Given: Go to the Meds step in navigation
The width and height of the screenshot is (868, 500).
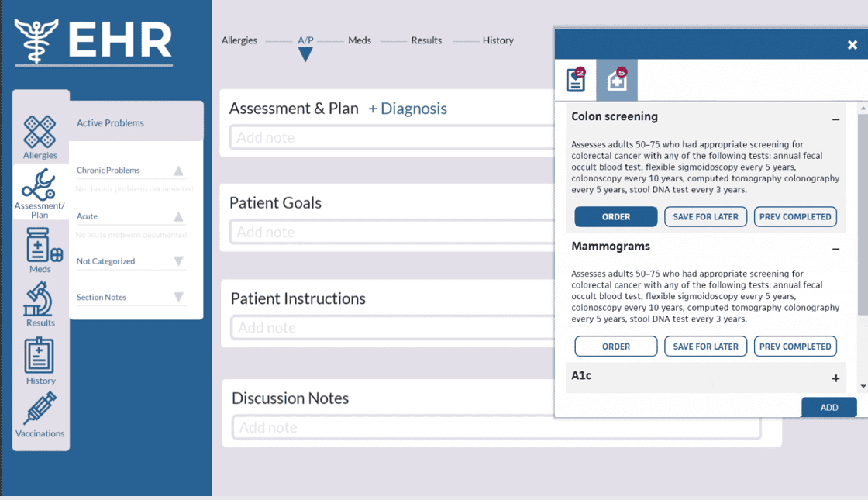Looking at the screenshot, I should click(x=360, y=40).
